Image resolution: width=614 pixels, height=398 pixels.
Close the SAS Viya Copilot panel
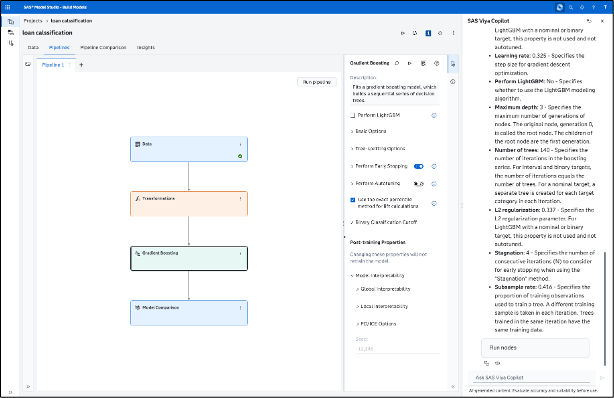coord(602,21)
